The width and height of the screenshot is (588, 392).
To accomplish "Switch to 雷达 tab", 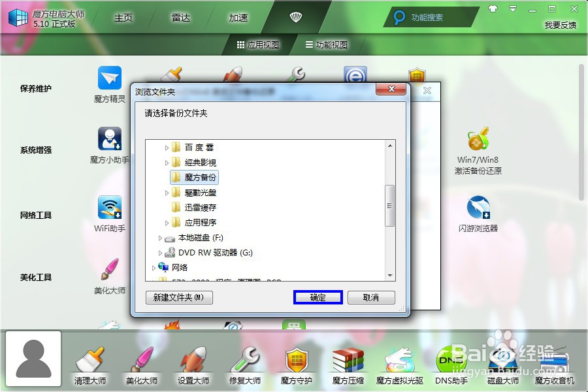I will pos(181,18).
